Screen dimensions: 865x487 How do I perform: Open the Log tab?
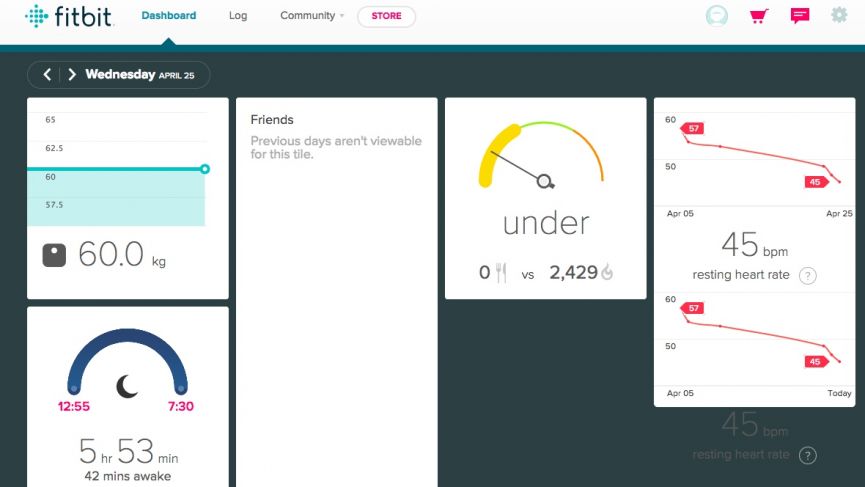pyautogui.click(x=238, y=16)
